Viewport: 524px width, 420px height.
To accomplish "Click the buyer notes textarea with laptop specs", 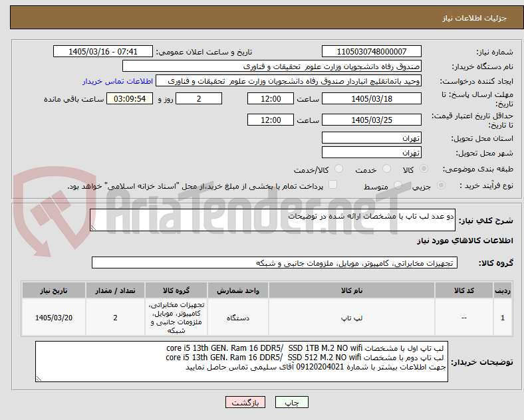I will click(241, 362).
